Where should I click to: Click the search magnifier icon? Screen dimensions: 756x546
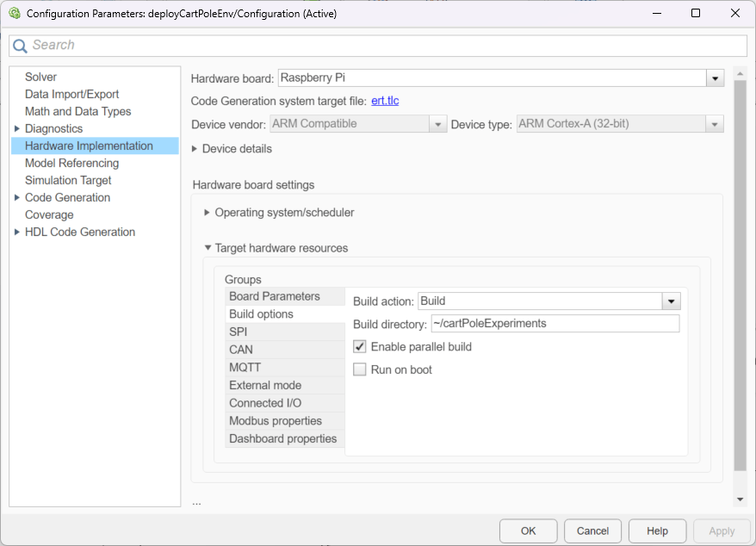[20, 46]
